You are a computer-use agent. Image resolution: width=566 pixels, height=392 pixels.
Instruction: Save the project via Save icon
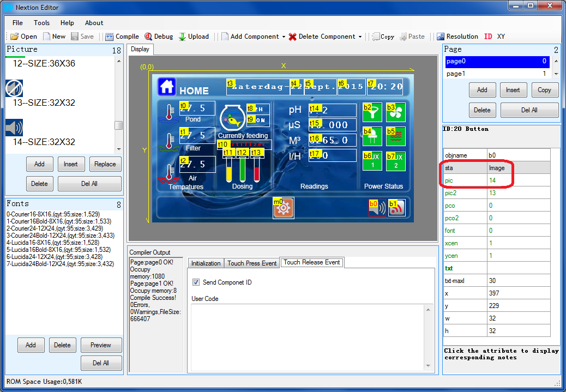82,37
